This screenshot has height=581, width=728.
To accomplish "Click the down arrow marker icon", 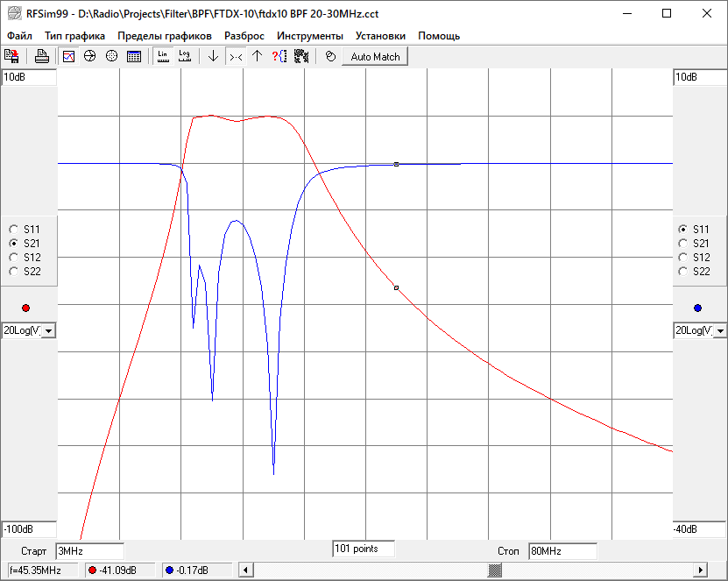I will (x=213, y=56).
